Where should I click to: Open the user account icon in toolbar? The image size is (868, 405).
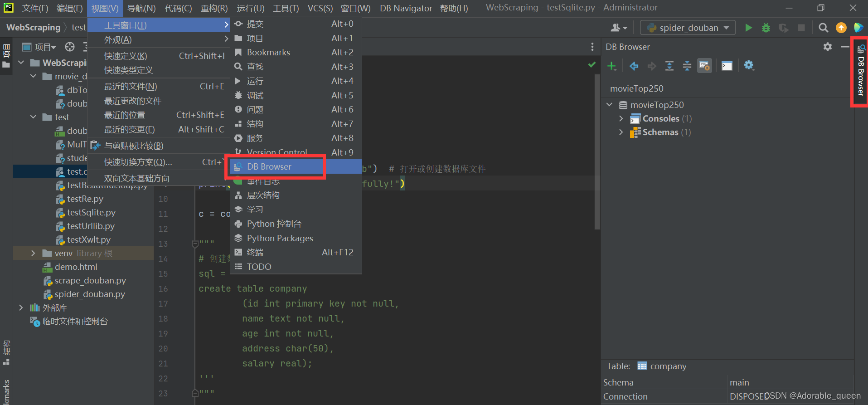pyautogui.click(x=619, y=28)
